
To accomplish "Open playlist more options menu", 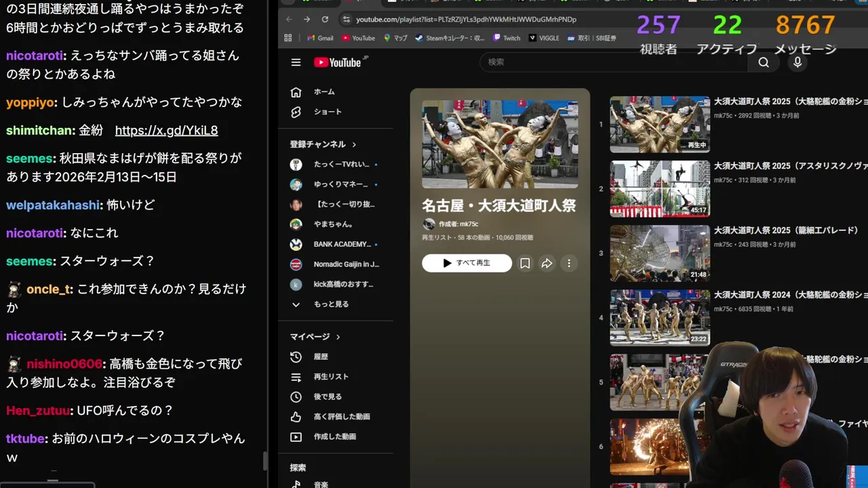I will pyautogui.click(x=569, y=263).
